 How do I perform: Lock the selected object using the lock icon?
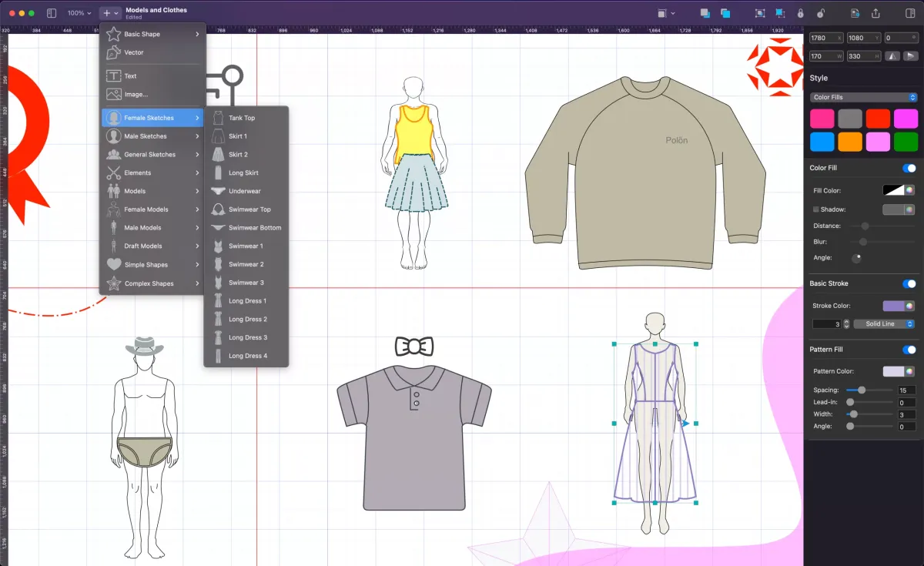[x=801, y=13]
